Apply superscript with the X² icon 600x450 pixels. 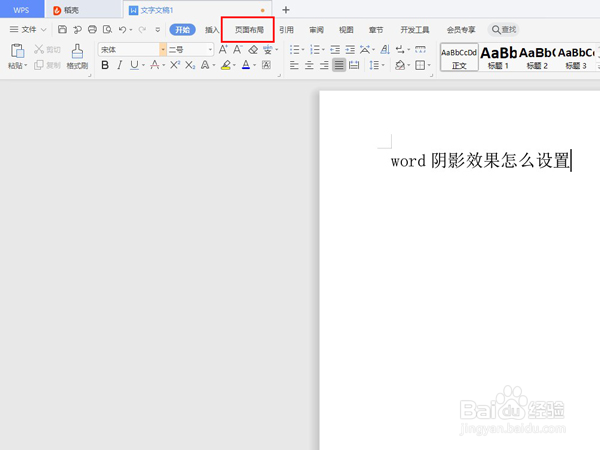click(175, 65)
